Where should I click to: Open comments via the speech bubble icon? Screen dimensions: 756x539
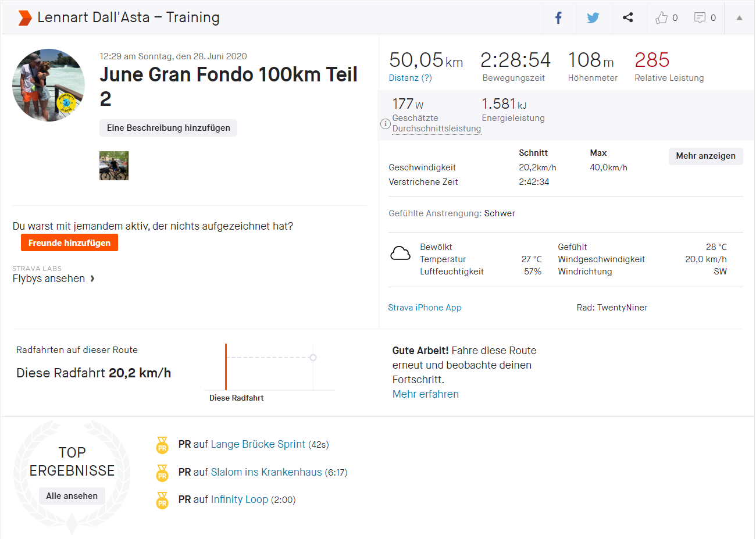(701, 17)
